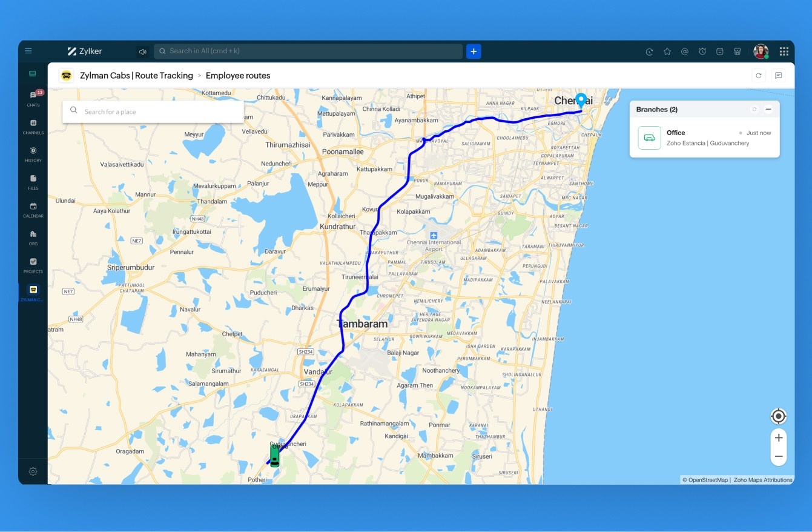This screenshot has height=532, width=812.
Task: Open the hamburger menu top left
Action: point(28,51)
